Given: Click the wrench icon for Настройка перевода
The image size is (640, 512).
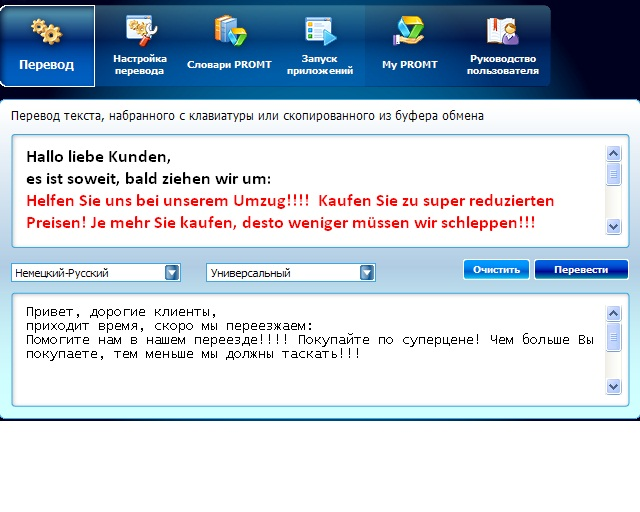Looking at the screenshot, I should click(x=140, y=31).
